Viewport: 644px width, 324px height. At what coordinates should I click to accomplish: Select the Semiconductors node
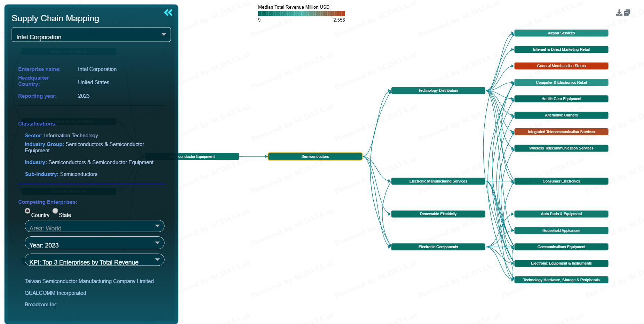[315, 156]
